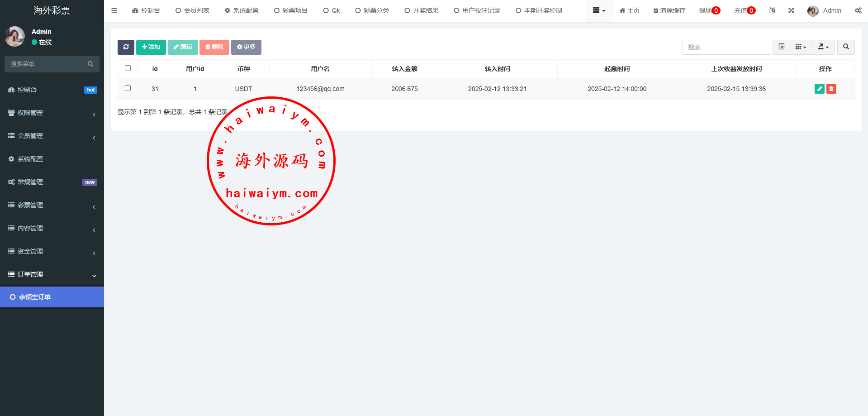Click the table search magnifier button
The height and width of the screenshot is (416, 868).
click(846, 47)
